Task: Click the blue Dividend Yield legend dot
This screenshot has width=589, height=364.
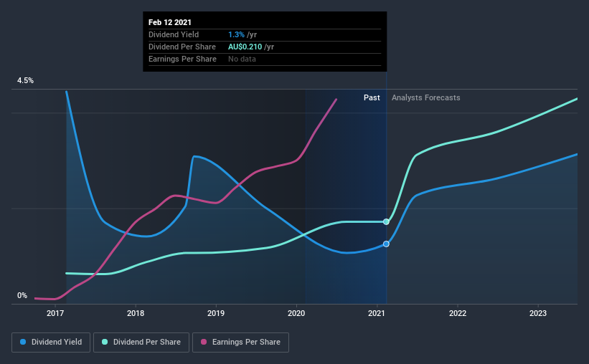Action: 23,342
